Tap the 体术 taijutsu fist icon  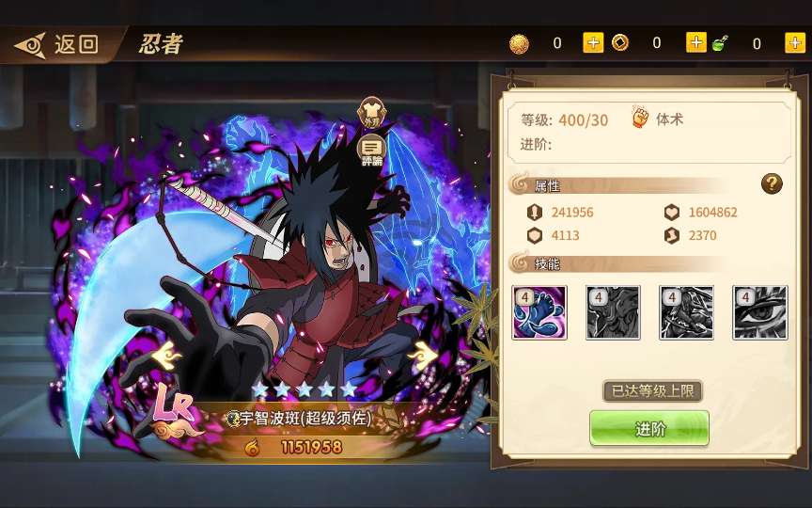point(640,117)
